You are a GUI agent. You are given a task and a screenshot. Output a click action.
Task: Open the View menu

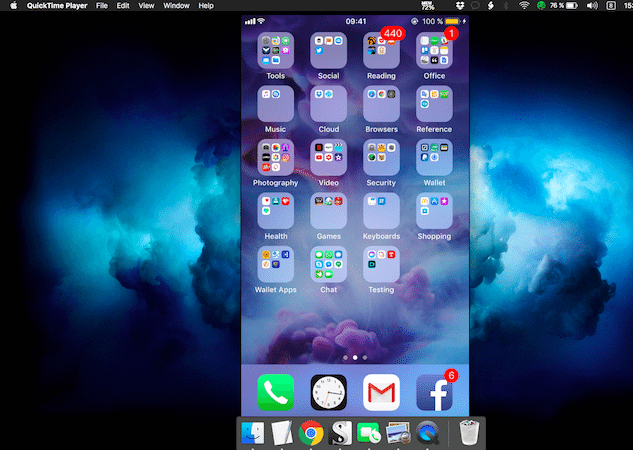pos(146,6)
